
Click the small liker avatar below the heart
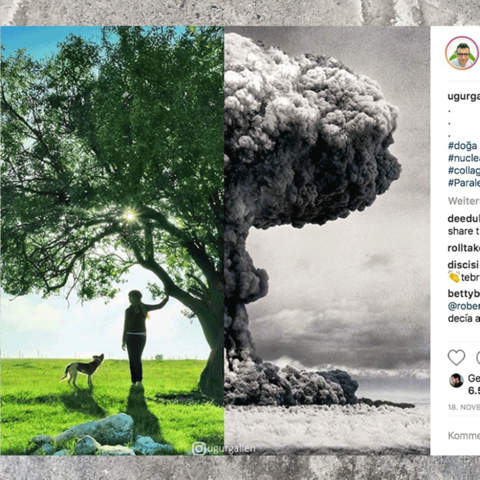pyautogui.click(x=456, y=380)
